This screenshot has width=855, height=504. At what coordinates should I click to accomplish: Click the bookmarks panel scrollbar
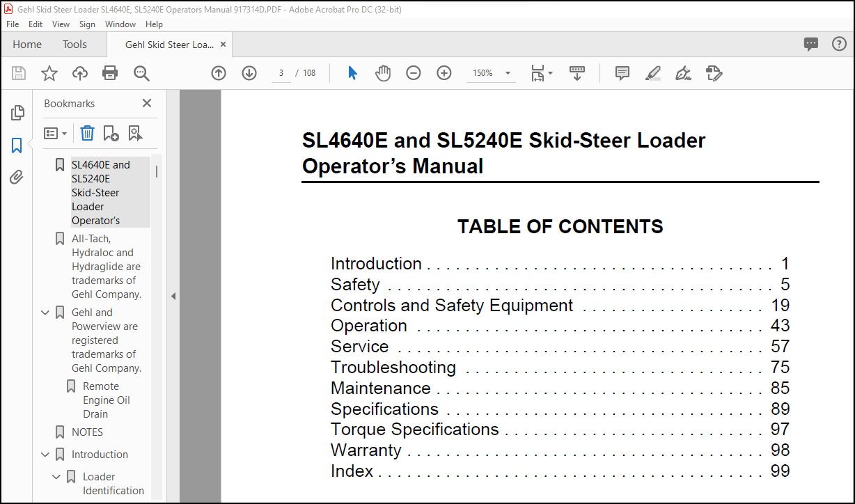(x=157, y=171)
